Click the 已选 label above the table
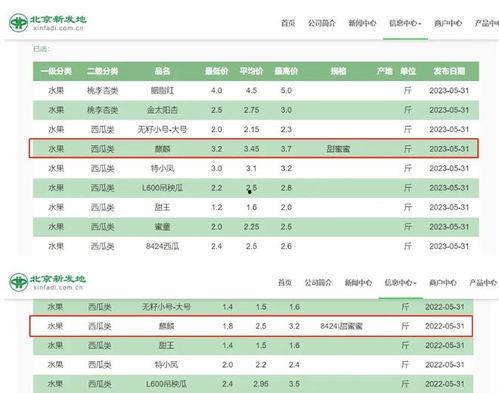The image size is (499, 393). [41, 49]
